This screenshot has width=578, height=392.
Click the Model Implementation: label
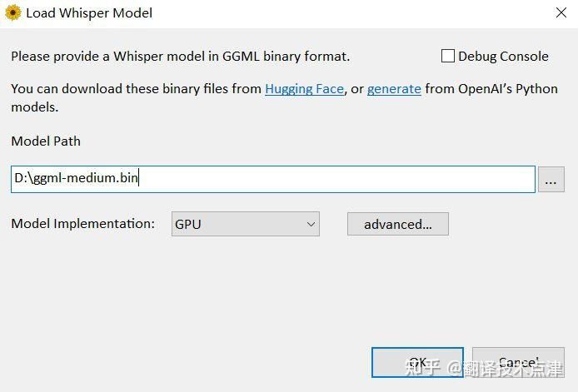pos(83,224)
